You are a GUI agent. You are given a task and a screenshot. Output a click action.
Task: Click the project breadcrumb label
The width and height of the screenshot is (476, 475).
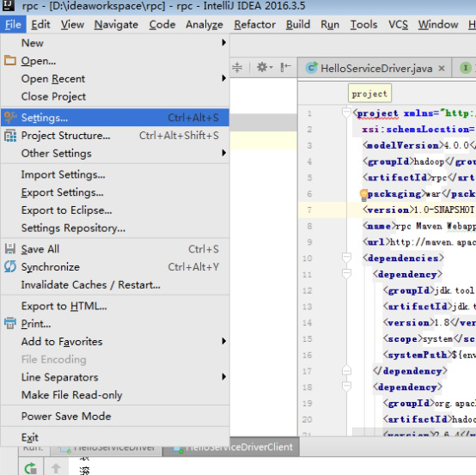pos(369,94)
